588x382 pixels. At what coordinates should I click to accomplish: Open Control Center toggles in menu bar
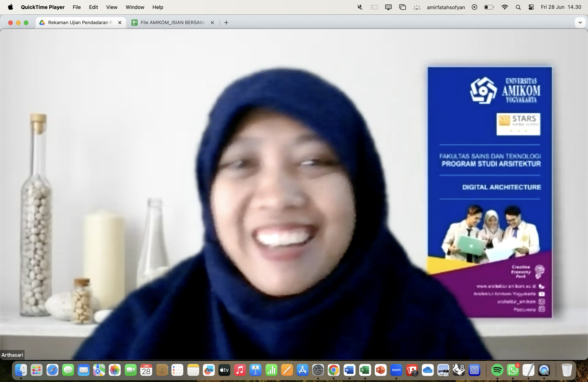531,7
